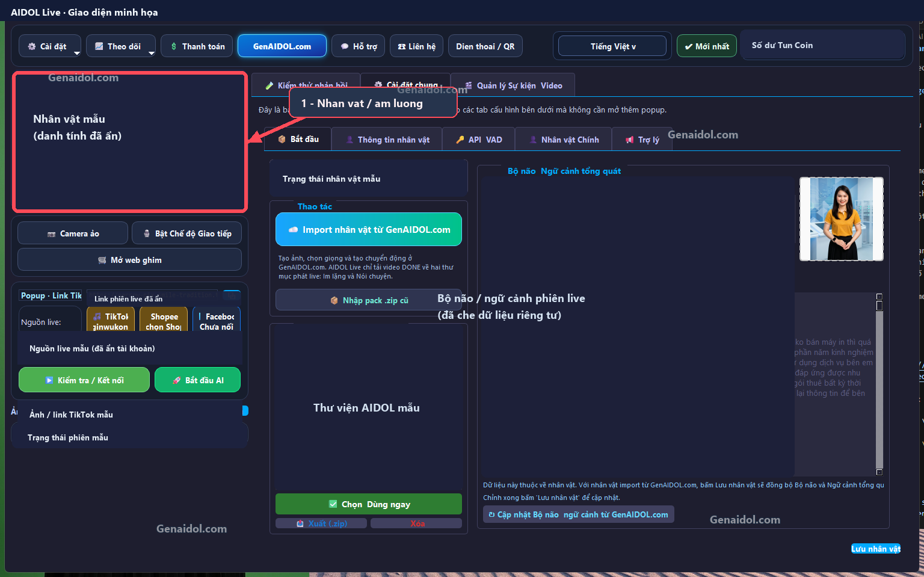This screenshot has height=577, width=924.
Task: Select Shopee as the live source
Action: pyautogui.click(x=164, y=319)
